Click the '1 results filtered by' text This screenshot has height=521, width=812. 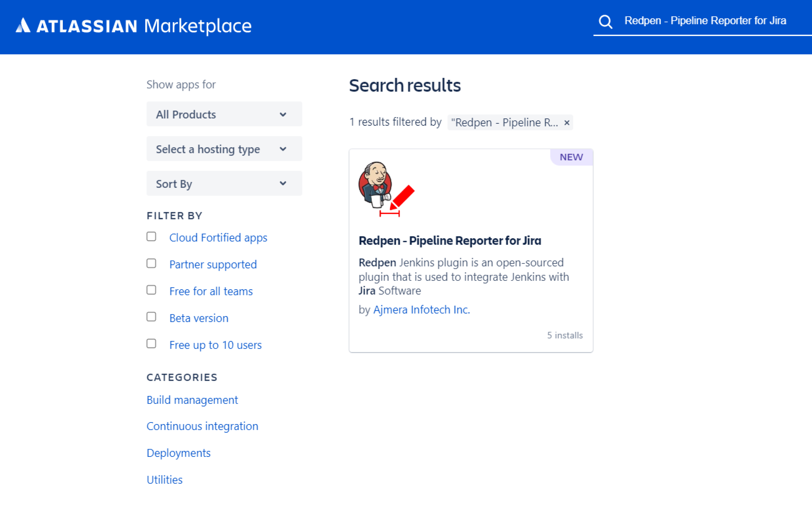[395, 122]
